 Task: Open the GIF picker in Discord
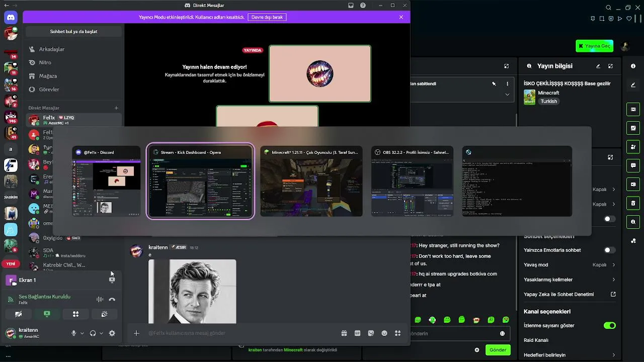coord(358,333)
